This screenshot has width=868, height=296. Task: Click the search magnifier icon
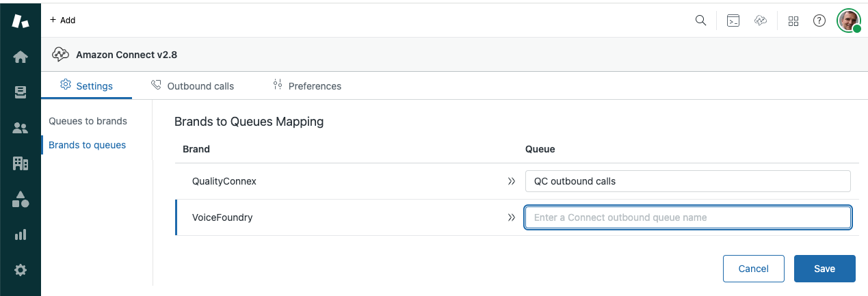(700, 21)
